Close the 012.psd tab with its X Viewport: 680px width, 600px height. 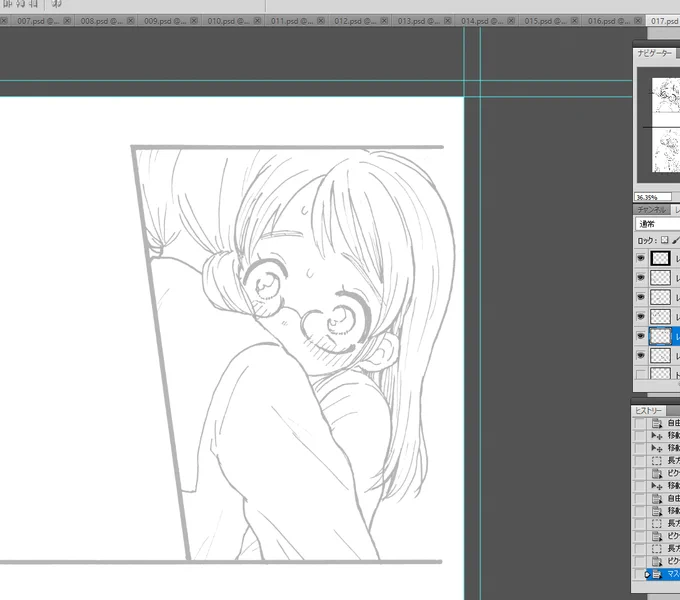(x=384, y=20)
